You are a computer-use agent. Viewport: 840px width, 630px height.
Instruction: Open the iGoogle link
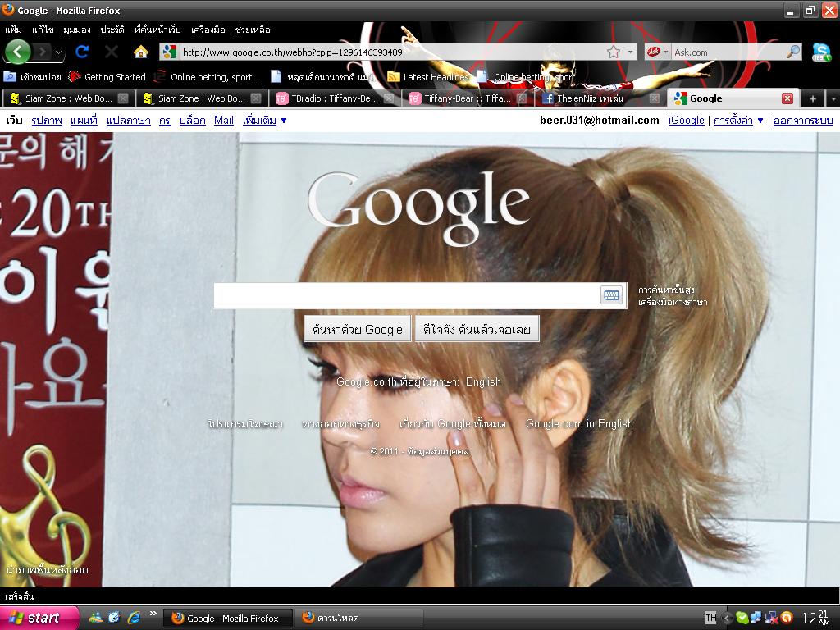687,121
